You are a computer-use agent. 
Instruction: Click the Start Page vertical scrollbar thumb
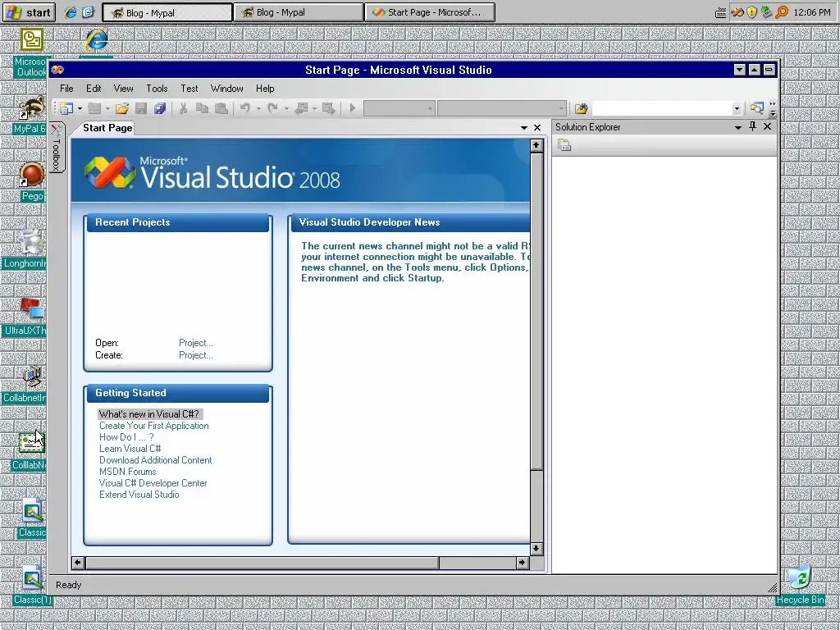coord(536,311)
